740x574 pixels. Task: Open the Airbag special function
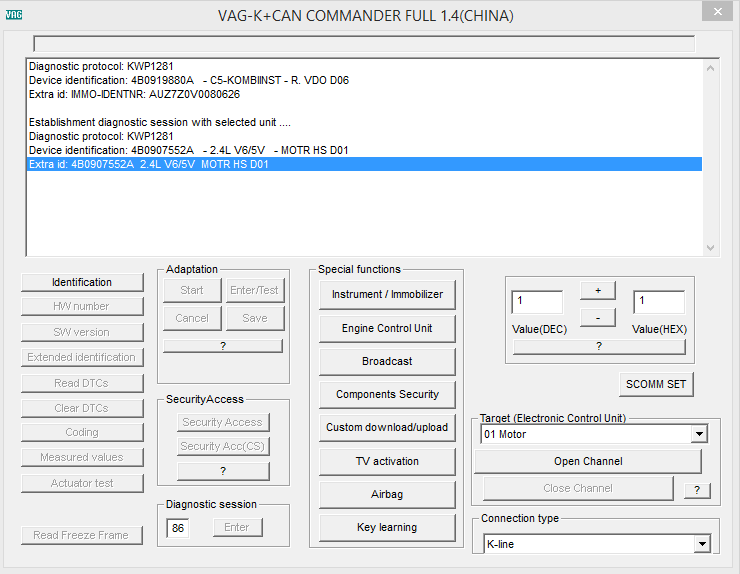coord(387,495)
